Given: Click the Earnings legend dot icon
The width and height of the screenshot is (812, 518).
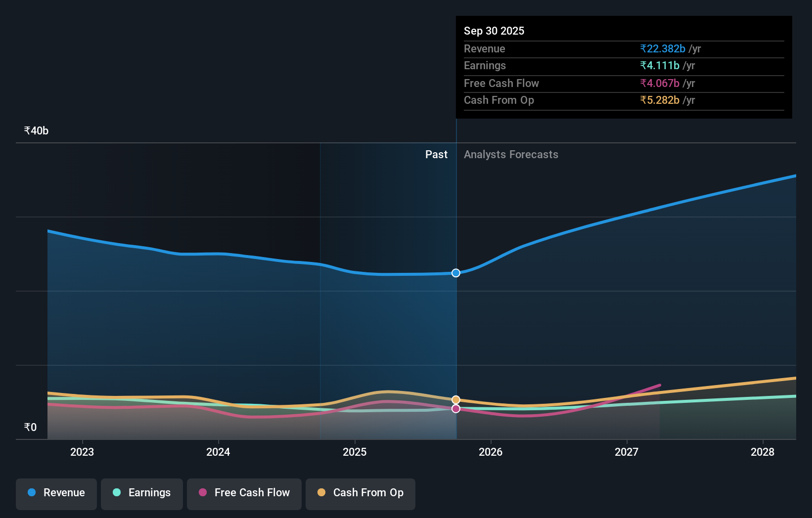Looking at the screenshot, I should coord(116,492).
